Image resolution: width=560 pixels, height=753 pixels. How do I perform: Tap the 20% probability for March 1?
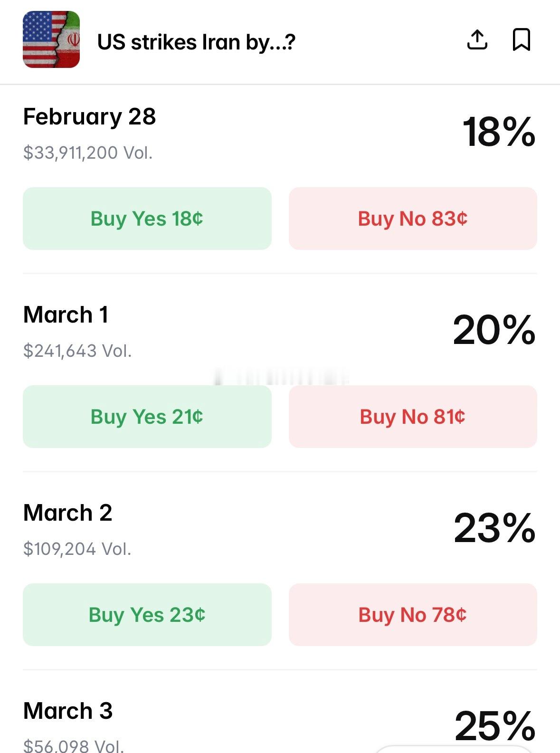[x=494, y=330]
